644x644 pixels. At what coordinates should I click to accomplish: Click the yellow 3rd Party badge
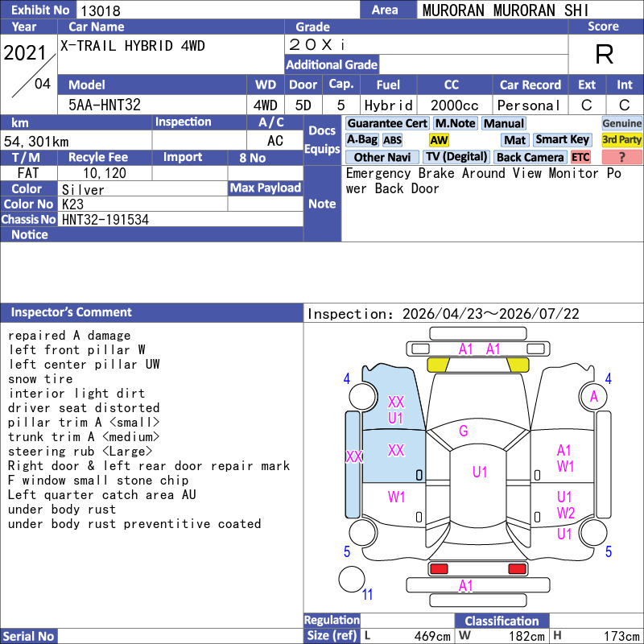(621, 139)
